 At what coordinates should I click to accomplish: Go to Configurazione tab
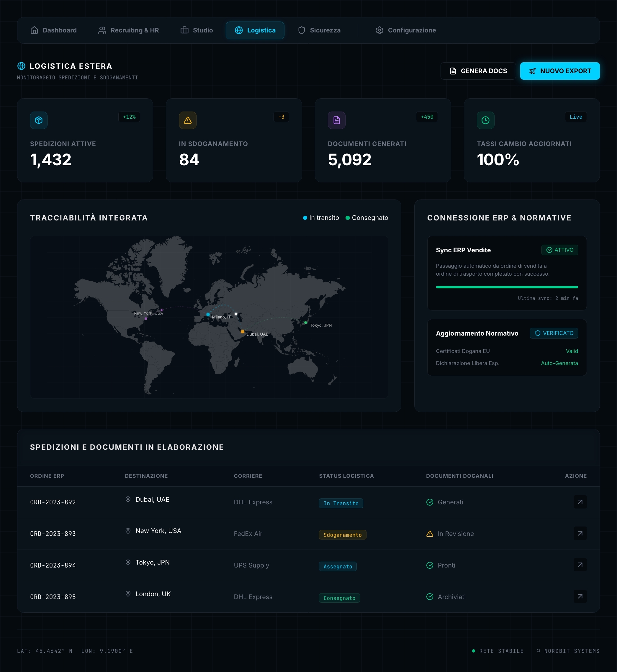point(406,30)
